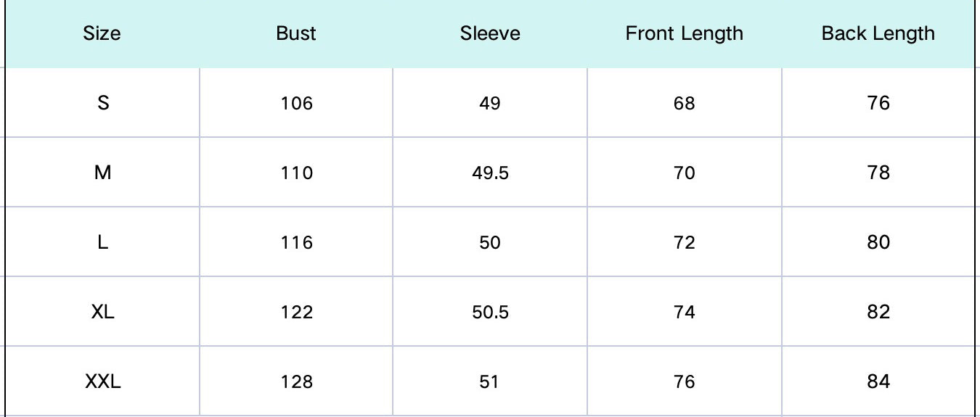Select the M size row label
The image size is (980, 417).
pyautogui.click(x=103, y=173)
